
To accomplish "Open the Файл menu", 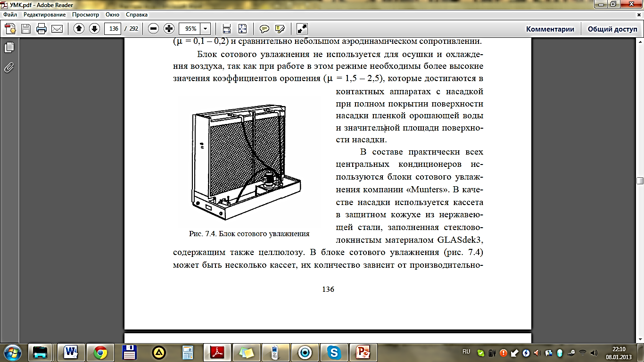I will pyautogui.click(x=10, y=15).
